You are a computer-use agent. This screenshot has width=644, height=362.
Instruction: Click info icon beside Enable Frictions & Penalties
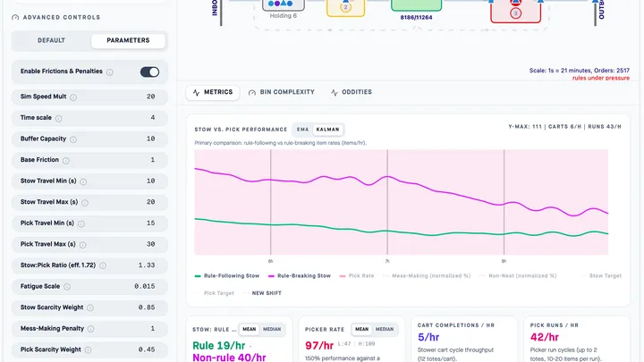110,72
